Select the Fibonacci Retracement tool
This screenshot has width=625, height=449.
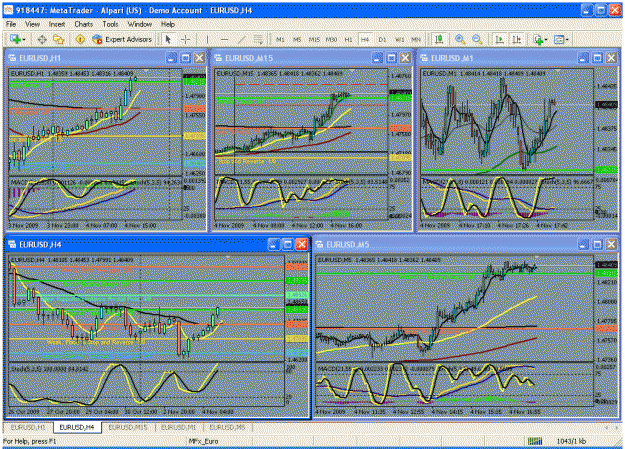click(258, 39)
